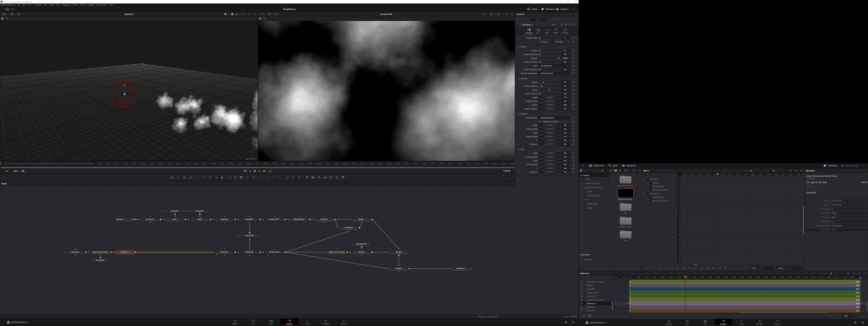This screenshot has width=868, height=326.
Task: Add a B-Spline mask tool
Action: [280, 177]
